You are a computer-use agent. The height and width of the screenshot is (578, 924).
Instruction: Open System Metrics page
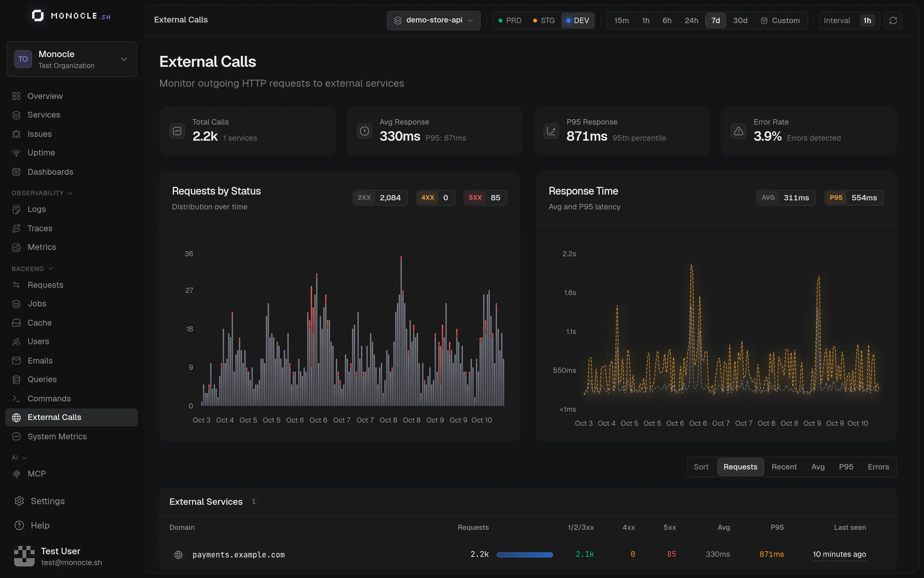coord(72,437)
